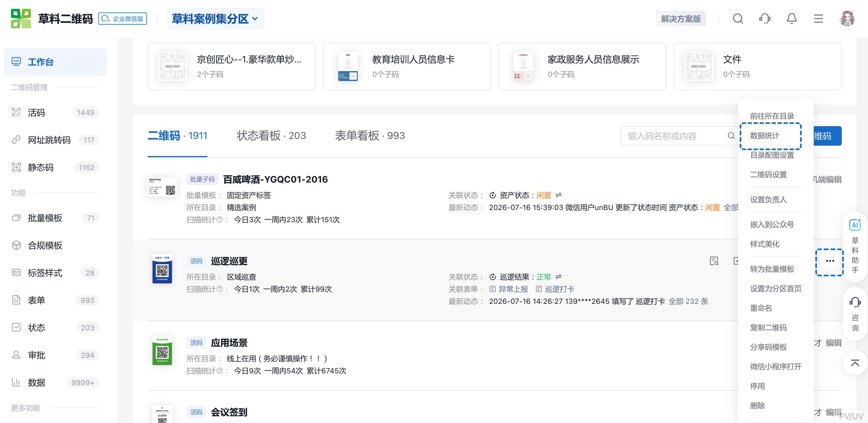This screenshot has height=423, width=868.
Task: Switch to the 二维码 · 1911 tab
Action: tap(177, 136)
